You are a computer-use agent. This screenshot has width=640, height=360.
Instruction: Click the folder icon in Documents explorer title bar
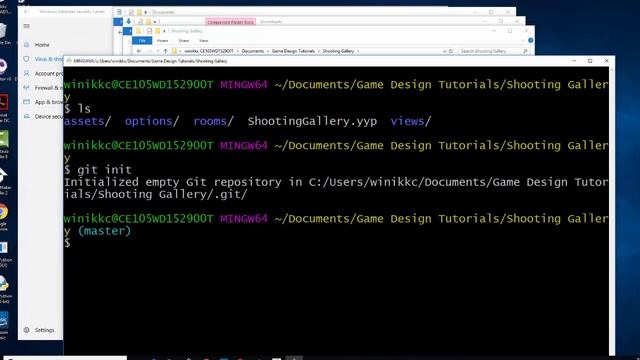click(x=140, y=12)
